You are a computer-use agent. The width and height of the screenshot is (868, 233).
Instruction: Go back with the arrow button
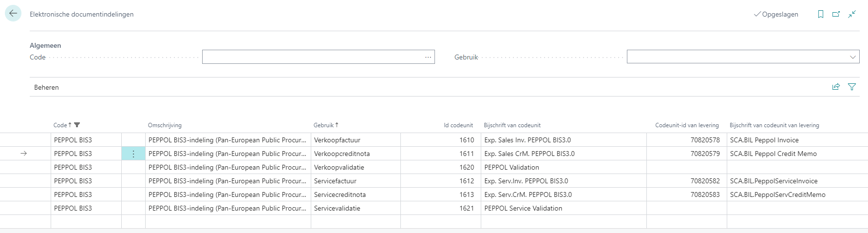[x=13, y=14]
